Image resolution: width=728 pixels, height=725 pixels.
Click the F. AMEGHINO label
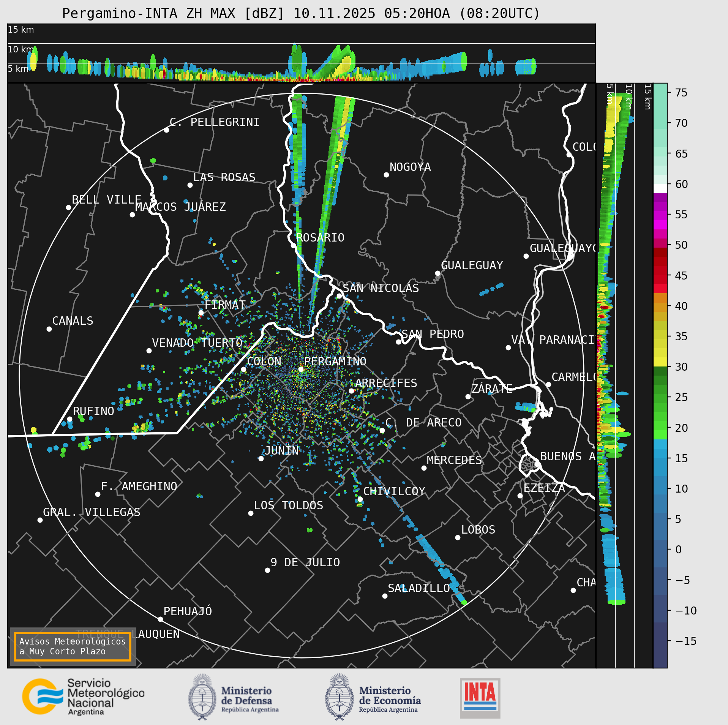point(139,486)
